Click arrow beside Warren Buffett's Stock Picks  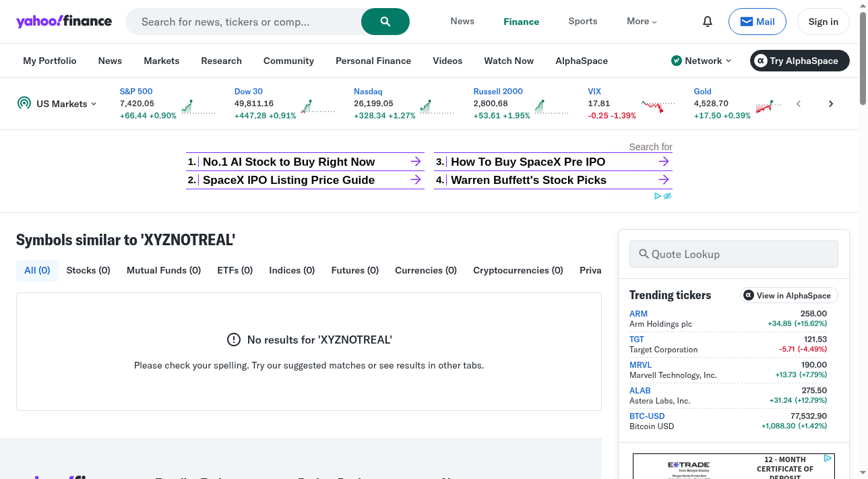pyautogui.click(x=664, y=180)
